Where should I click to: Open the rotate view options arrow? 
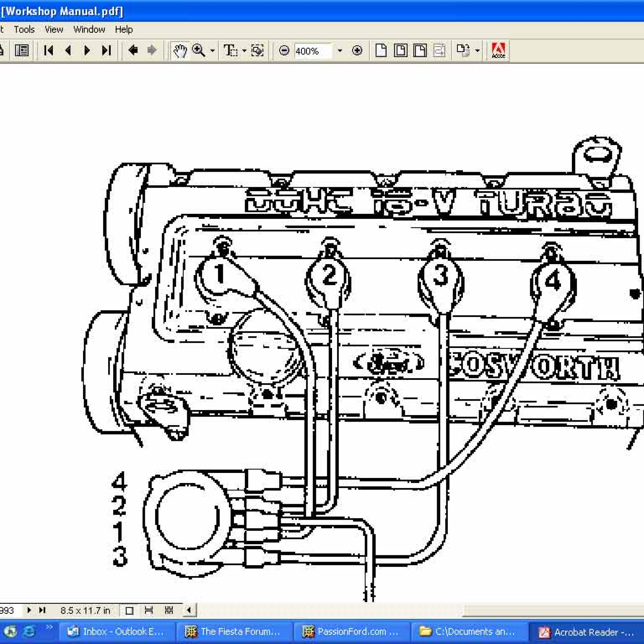[477, 51]
